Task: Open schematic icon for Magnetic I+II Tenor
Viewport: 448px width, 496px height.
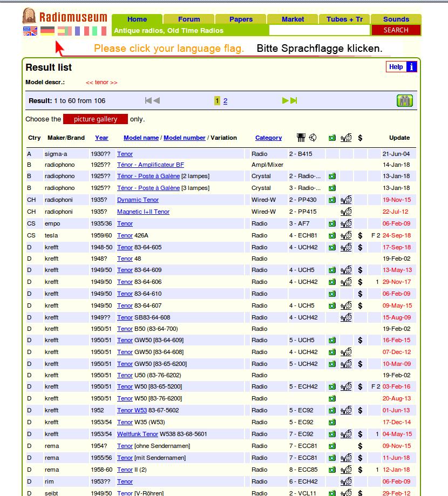Action: pyautogui.click(x=346, y=212)
